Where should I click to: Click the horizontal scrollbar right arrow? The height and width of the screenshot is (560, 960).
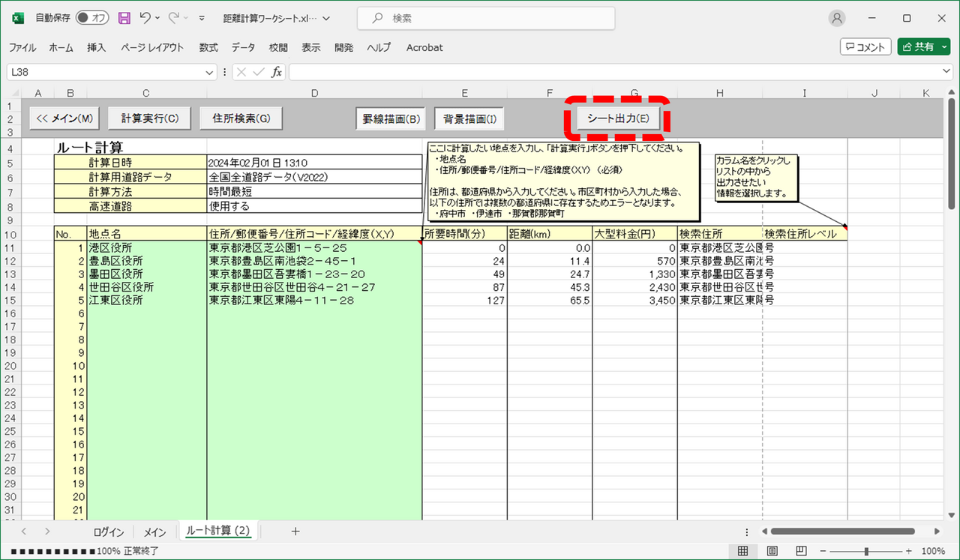[937, 531]
